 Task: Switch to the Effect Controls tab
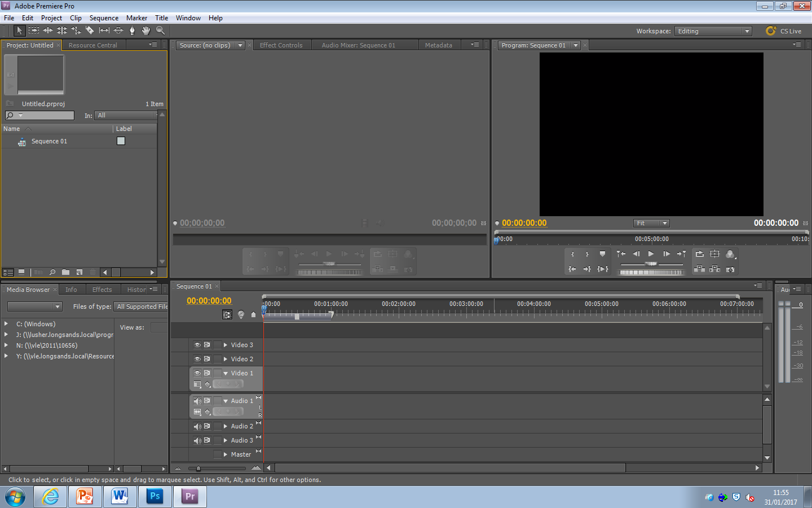point(281,45)
